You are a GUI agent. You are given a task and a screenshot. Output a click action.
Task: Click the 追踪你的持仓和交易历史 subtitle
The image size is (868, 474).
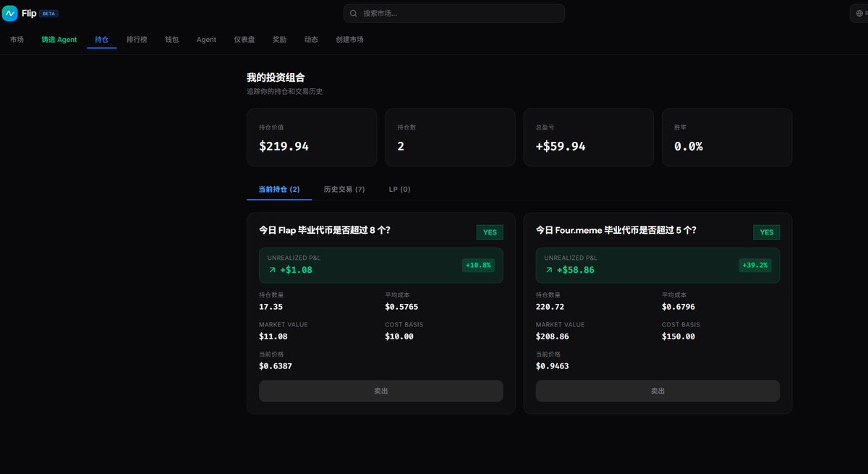click(285, 91)
